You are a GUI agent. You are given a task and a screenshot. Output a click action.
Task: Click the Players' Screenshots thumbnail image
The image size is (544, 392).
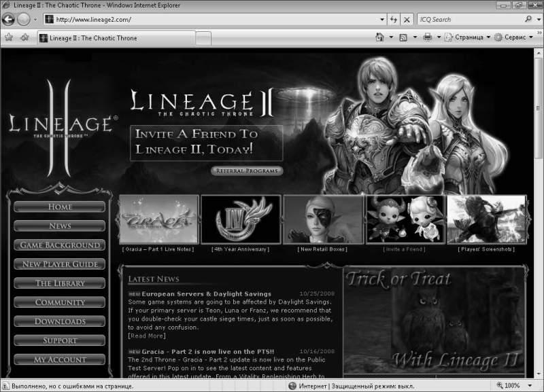(487, 219)
